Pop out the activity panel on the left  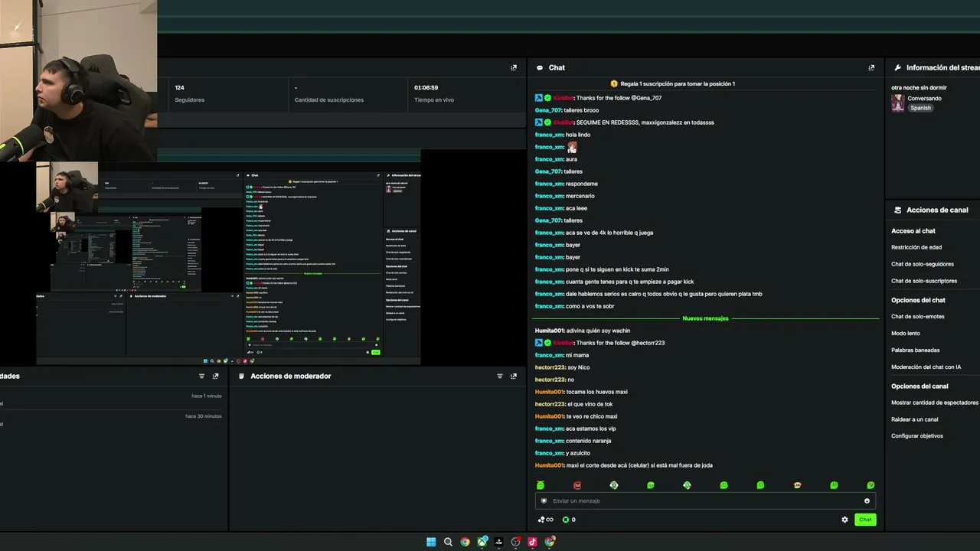coord(216,376)
